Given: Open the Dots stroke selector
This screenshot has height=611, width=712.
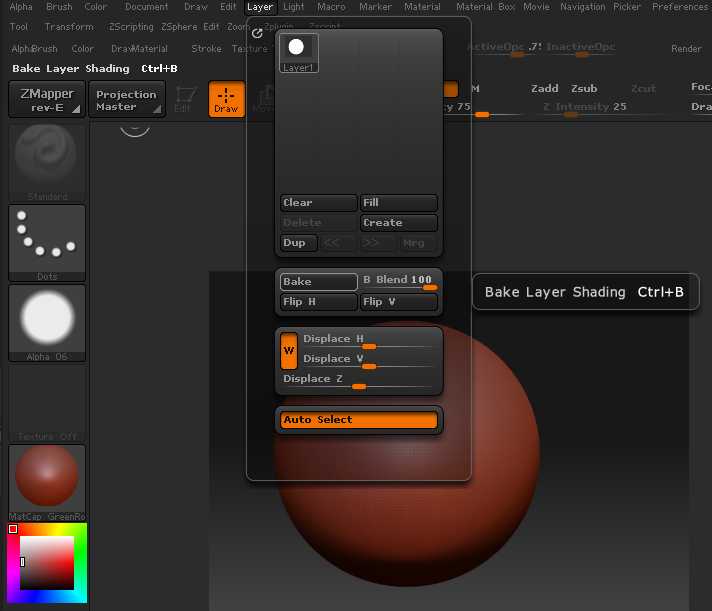Looking at the screenshot, I should point(46,238).
